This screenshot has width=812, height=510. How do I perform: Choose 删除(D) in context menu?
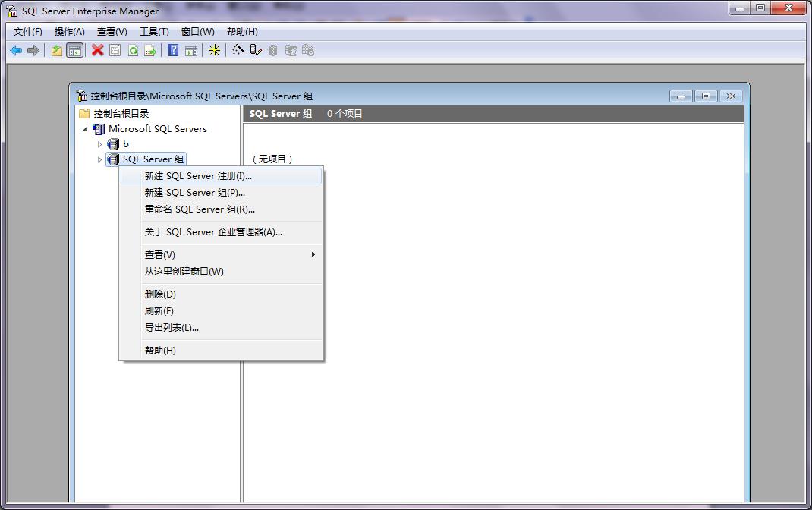pyautogui.click(x=221, y=294)
